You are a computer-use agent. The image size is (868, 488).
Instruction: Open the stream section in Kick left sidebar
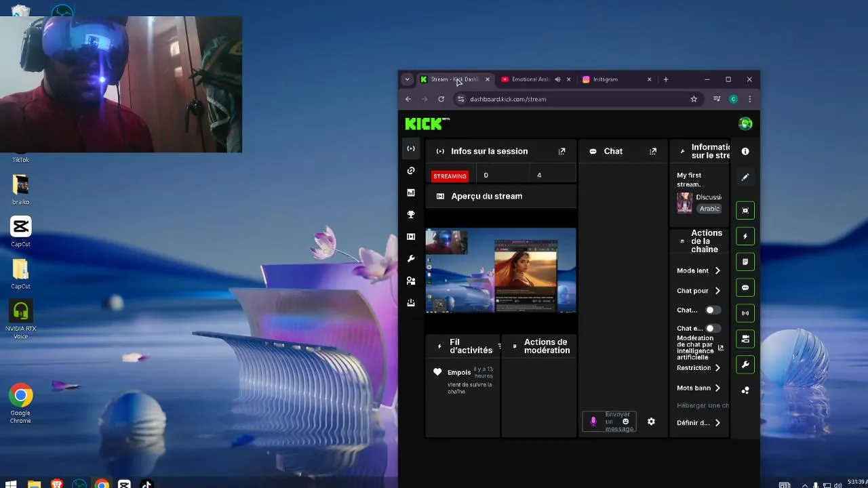pyautogui.click(x=411, y=148)
